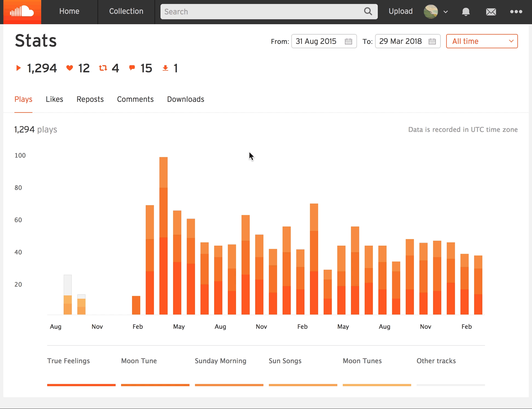The width and height of the screenshot is (532, 409).
Task: Click the download icon showing 1
Action: click(x=166, y=68)
